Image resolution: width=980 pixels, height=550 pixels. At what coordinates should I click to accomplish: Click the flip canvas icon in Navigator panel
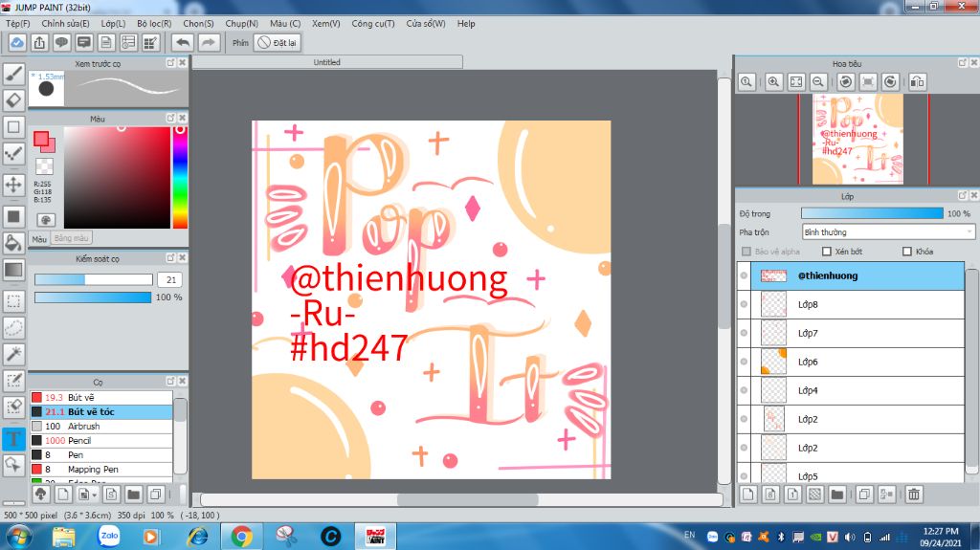pyautogui.click(x=918, y=82)
